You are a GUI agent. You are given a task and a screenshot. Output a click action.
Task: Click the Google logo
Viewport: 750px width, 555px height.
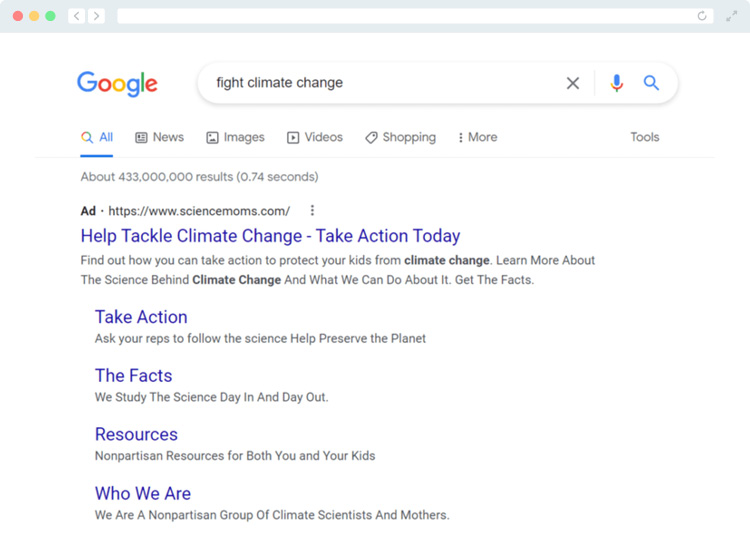click(x=117, y=84)
